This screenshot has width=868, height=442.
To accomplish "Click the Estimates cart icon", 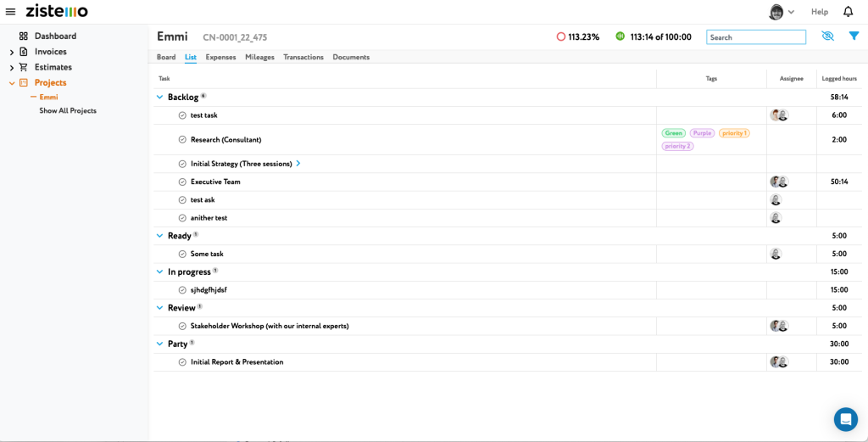I will [23, 67].
